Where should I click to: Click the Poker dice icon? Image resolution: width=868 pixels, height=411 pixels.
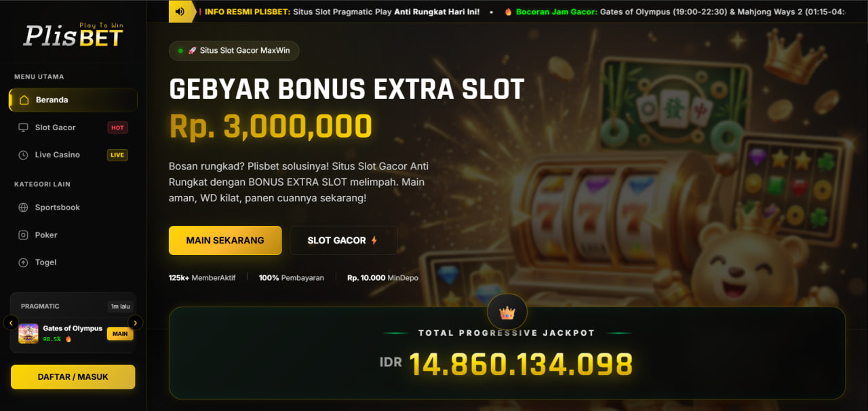[23, 235]
